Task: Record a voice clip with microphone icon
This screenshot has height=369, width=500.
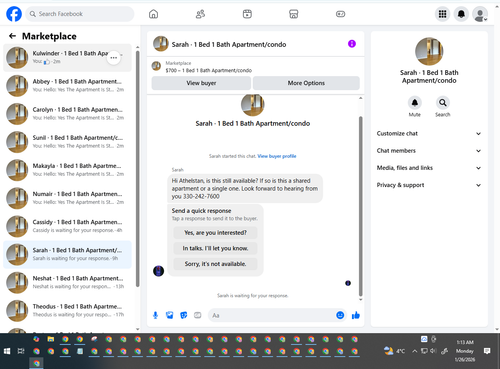Action: 155,315
